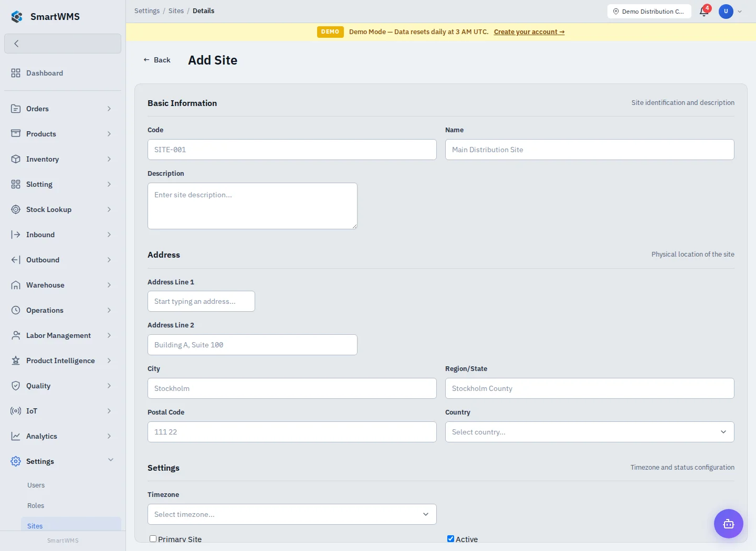
Task: Open Roles under Settings
Action: point(36,506)
